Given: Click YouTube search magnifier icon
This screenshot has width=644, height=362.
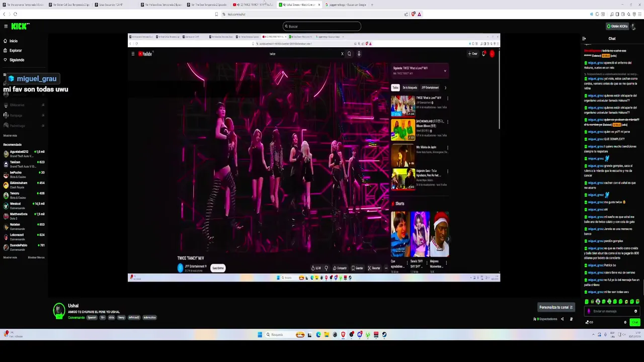Looking at the screenshot, I should (349, 54).
